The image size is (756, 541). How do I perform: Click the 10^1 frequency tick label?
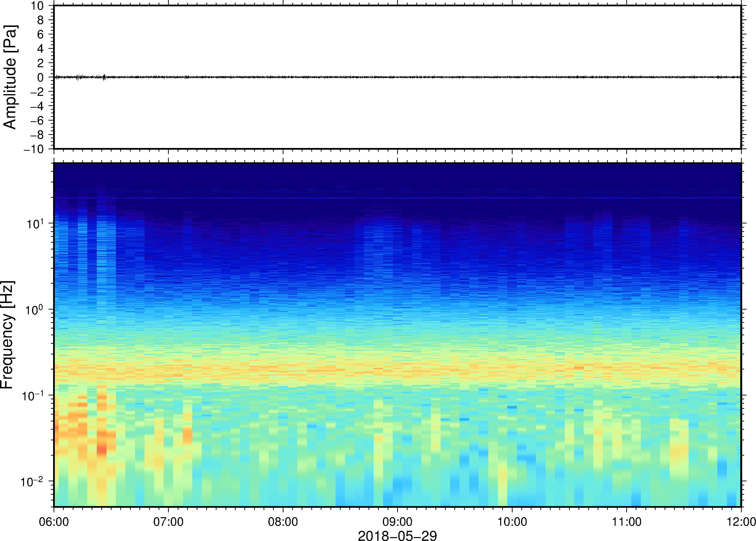pyautogui.click(x=35, y=223)
